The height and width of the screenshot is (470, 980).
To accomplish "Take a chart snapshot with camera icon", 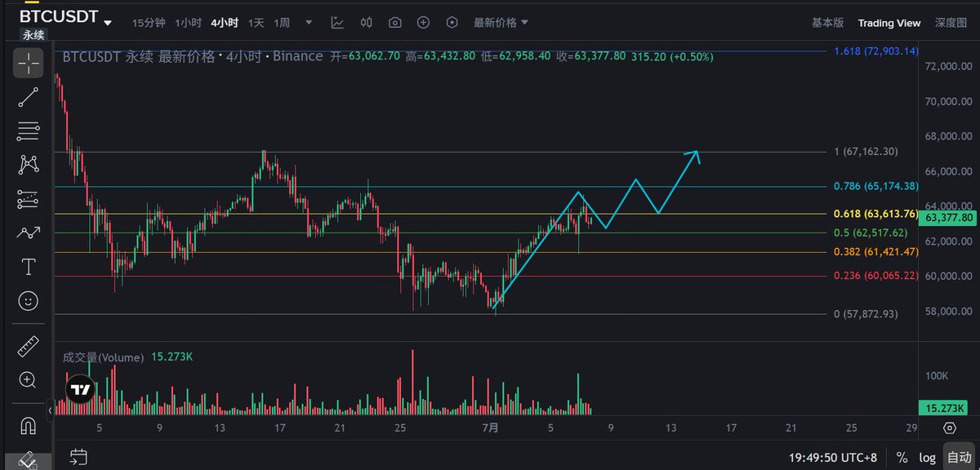I will 395,23.
